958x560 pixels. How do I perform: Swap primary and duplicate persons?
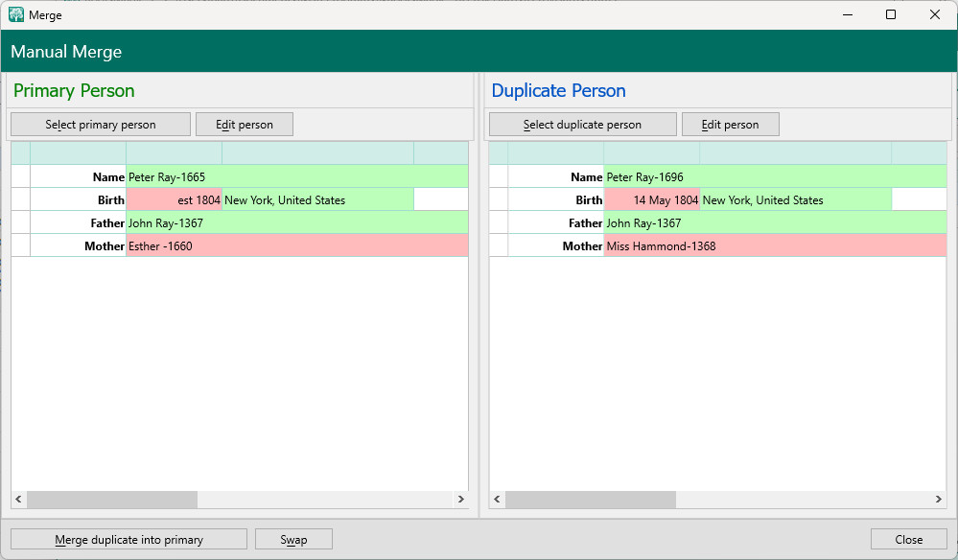pyautogui.click(x=293, y=540)
